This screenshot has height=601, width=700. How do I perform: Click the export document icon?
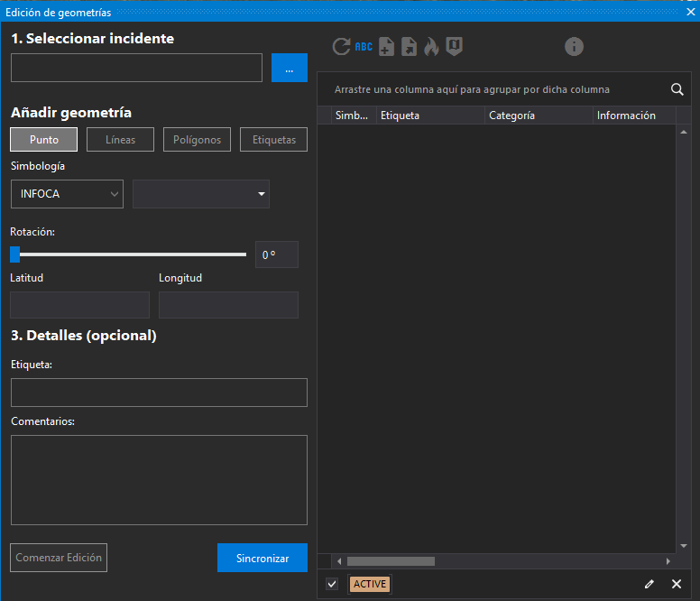409,47
